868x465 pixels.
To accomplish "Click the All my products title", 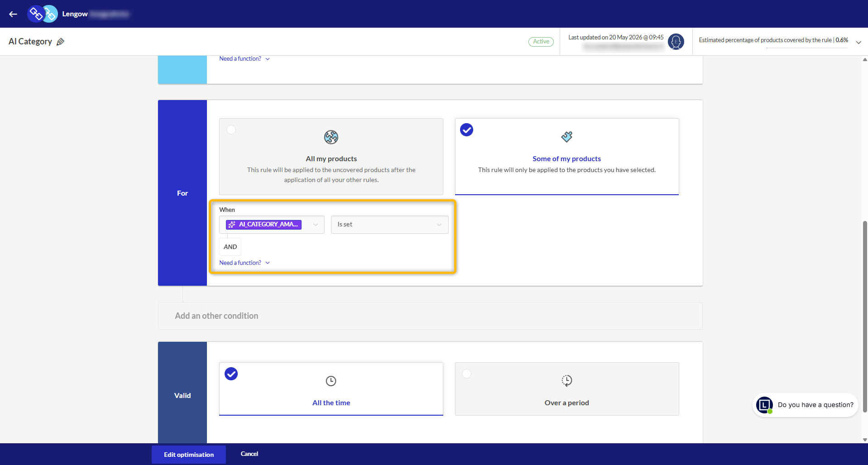I will pyautogui.click(x=331, y=159).
